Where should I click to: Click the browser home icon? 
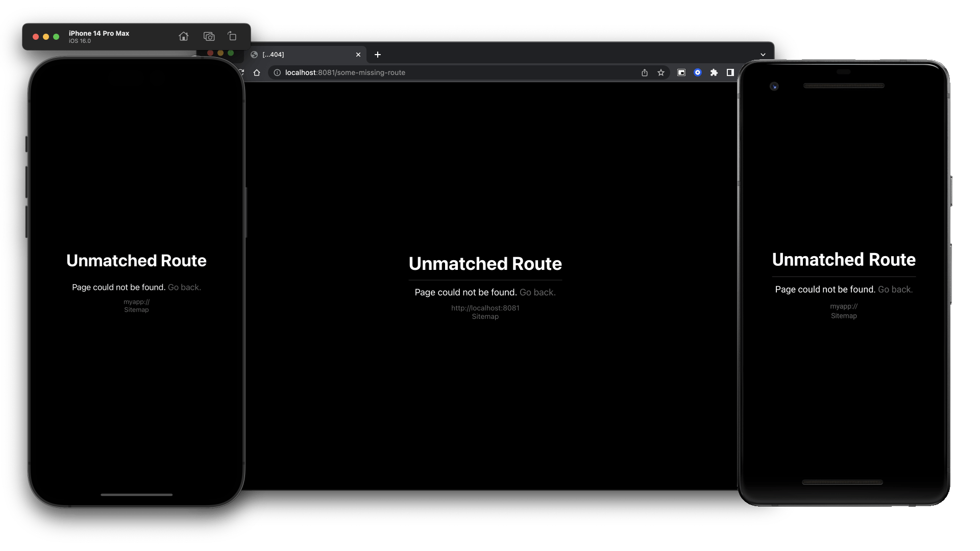tap(257, 72)
